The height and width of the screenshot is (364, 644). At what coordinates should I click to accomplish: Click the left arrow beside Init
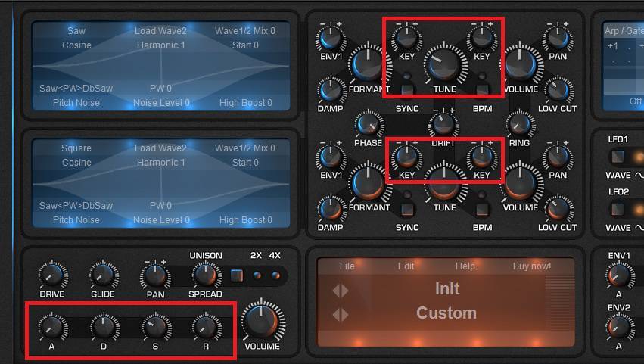click(336, 290)
